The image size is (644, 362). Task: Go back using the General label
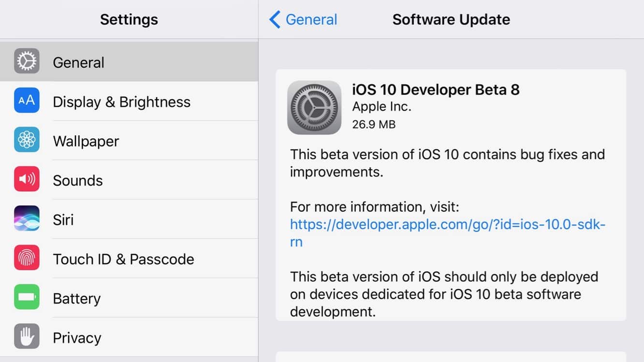click(x=311, y=20)
